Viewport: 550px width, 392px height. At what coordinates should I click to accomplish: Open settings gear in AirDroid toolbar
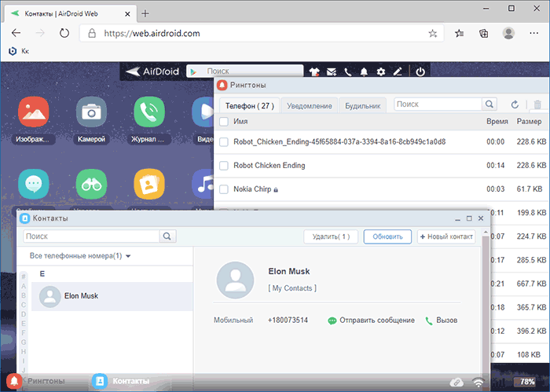point(381,71)
